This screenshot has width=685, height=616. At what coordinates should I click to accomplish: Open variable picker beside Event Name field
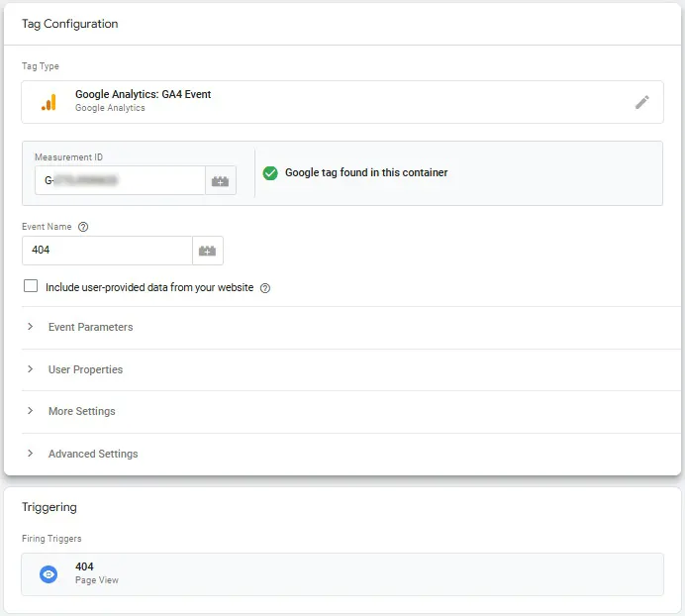[x=208, y=251]
